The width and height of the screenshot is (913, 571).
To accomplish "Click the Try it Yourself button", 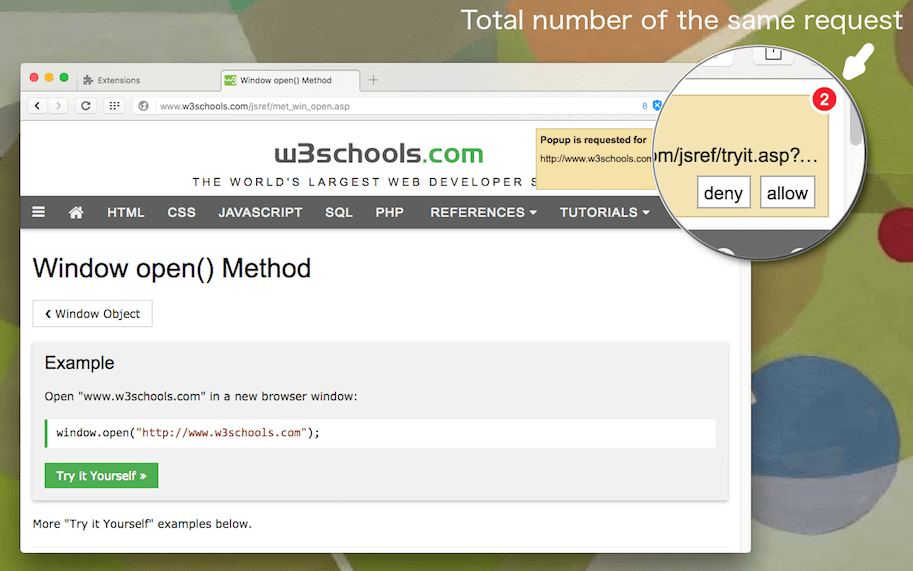I will tap(101, 476).
